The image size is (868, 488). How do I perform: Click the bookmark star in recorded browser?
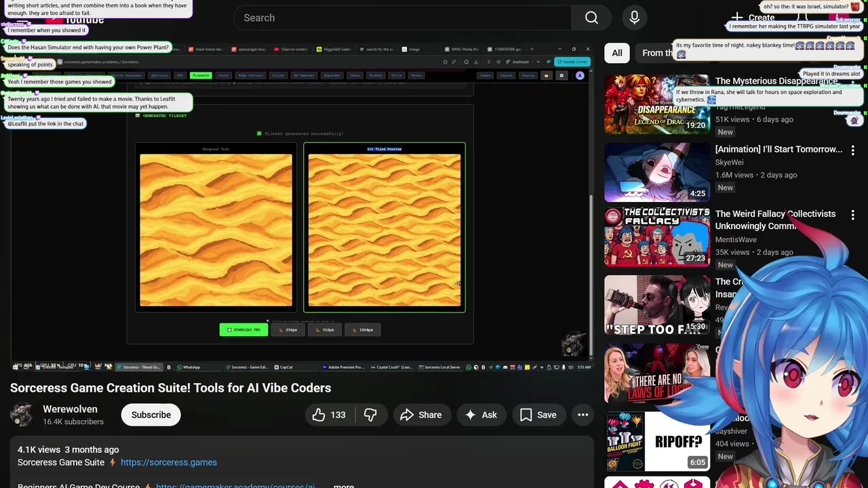tap(445, 62)
